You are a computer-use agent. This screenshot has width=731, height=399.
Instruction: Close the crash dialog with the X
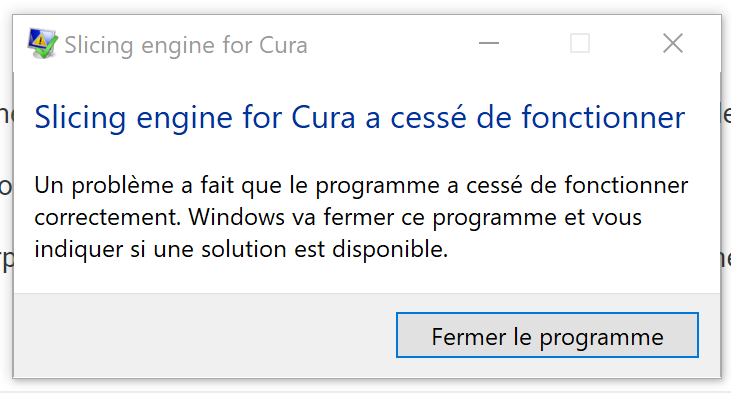pos(673,43)
